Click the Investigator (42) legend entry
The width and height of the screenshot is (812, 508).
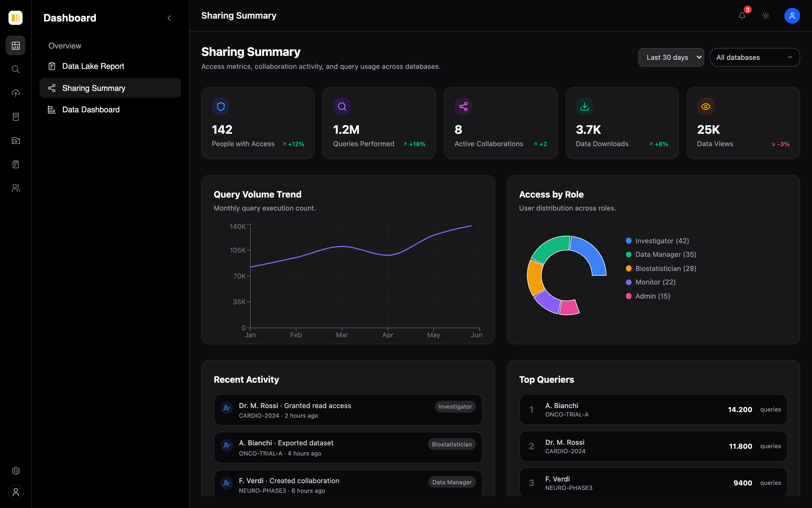pyautogui.click(x=657, y=241)
